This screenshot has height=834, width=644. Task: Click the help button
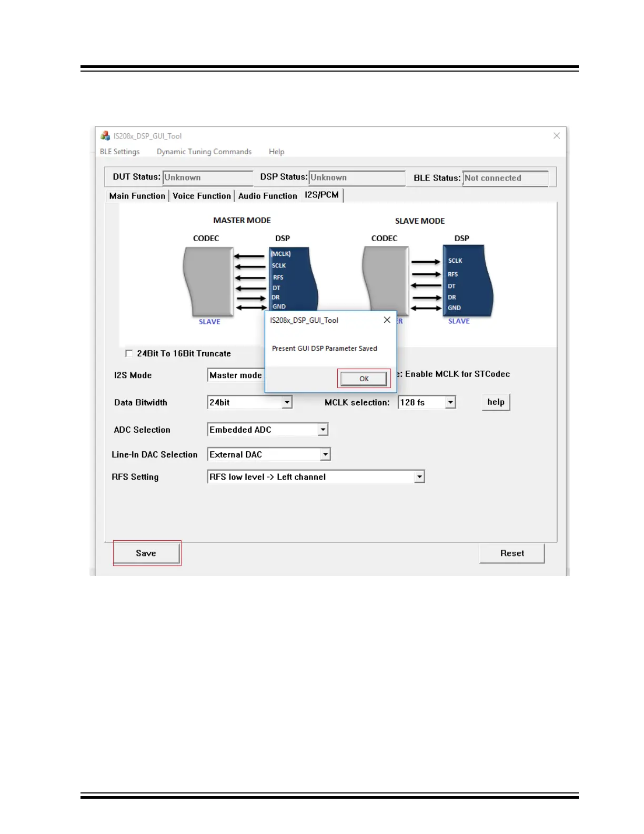pos(496,402)
